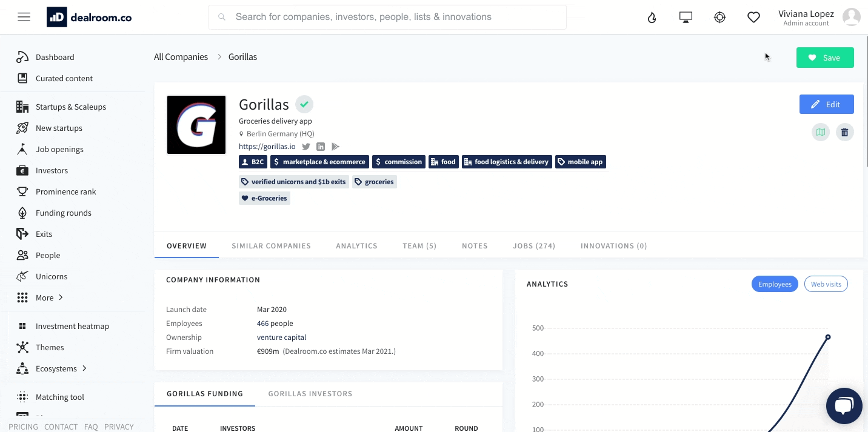
Task: Open the monitor screen icon in header
Action: (686, 18)
